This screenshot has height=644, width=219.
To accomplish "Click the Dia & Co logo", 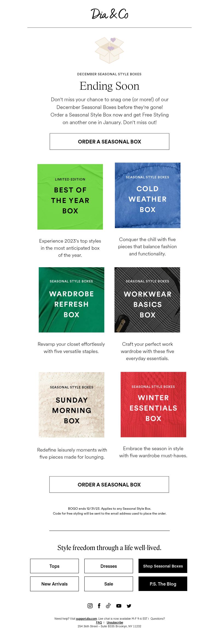I will 109,14.
